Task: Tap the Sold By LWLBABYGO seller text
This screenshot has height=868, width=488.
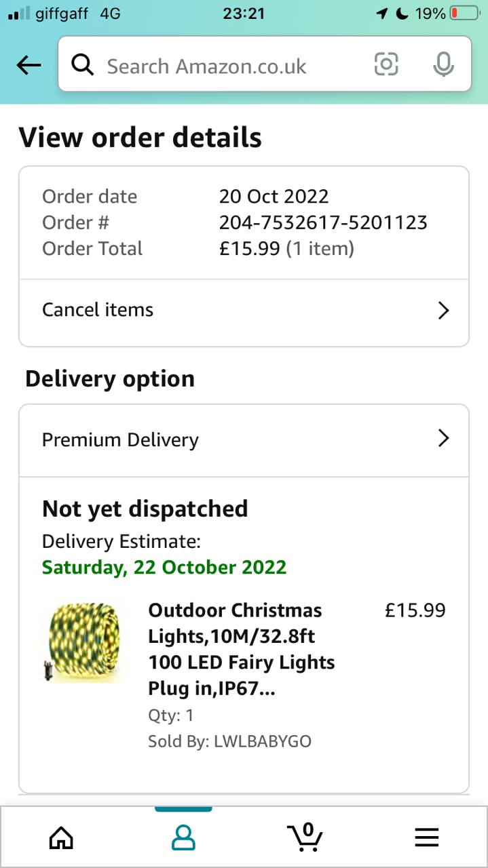Action: (x=229, y=741)
